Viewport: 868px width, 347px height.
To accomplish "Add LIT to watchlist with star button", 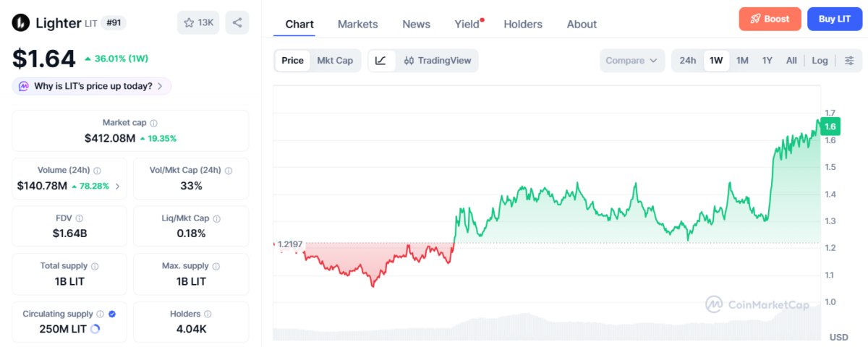I will (x=198, y=22).
